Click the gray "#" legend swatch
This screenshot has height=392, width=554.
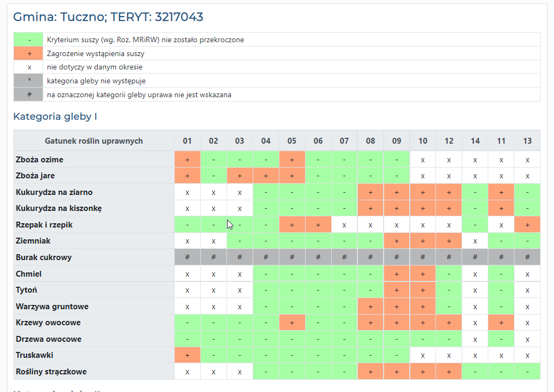coord(29,95)
